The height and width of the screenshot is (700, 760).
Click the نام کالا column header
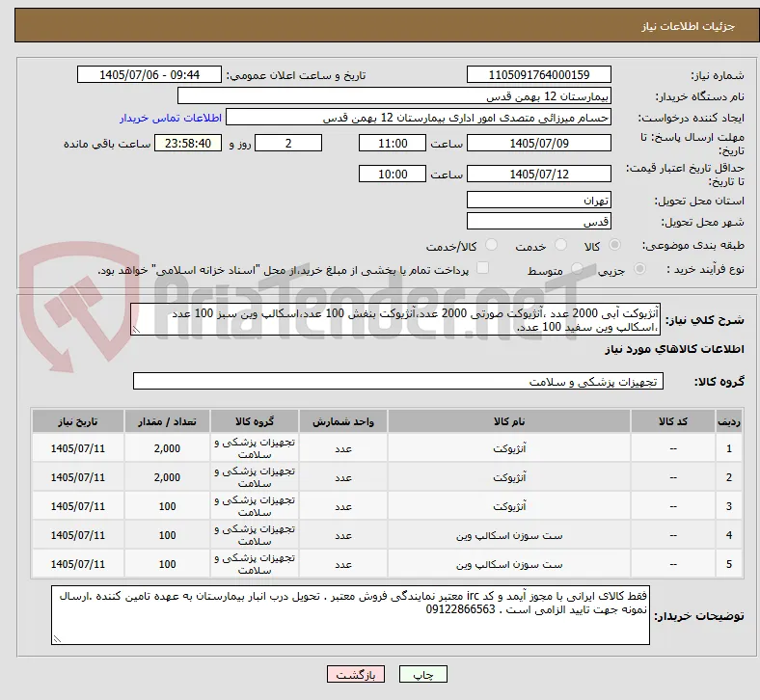tap(509, 421)
